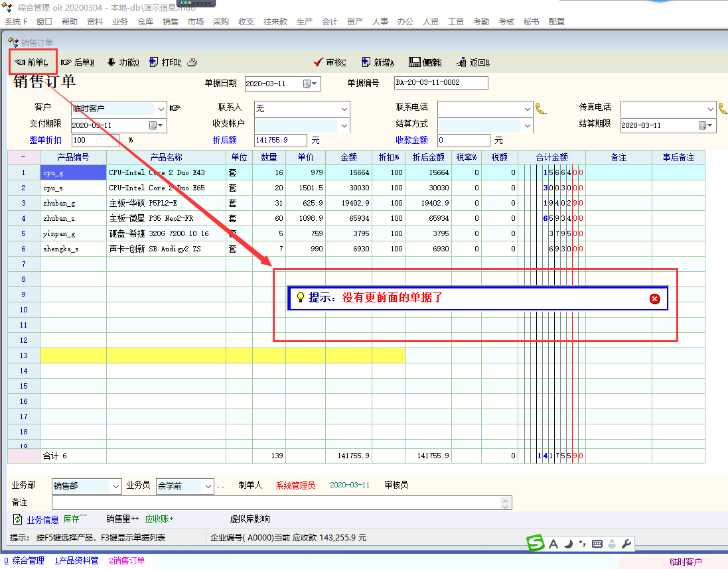Open the 结算方式 settlement method dropdown

(528, 125)
